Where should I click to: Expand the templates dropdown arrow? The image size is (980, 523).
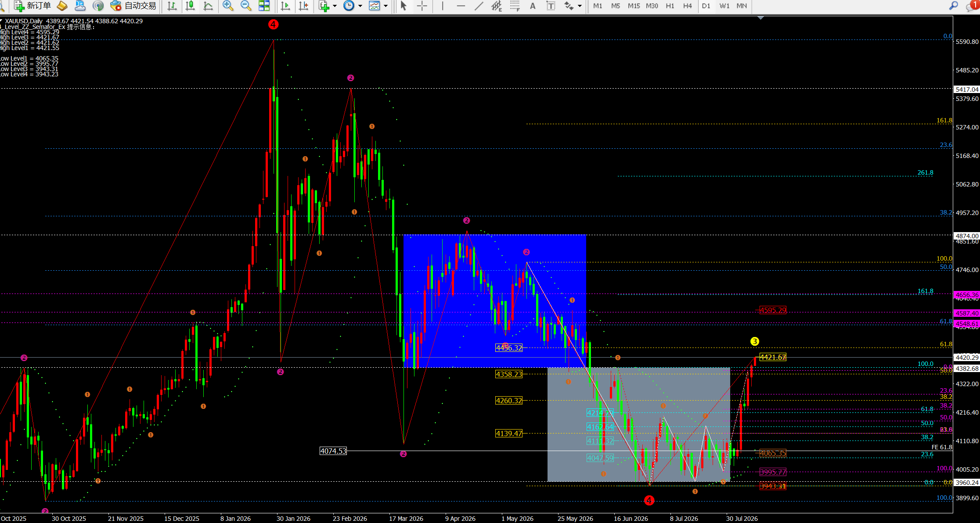[x=386, y=6]
